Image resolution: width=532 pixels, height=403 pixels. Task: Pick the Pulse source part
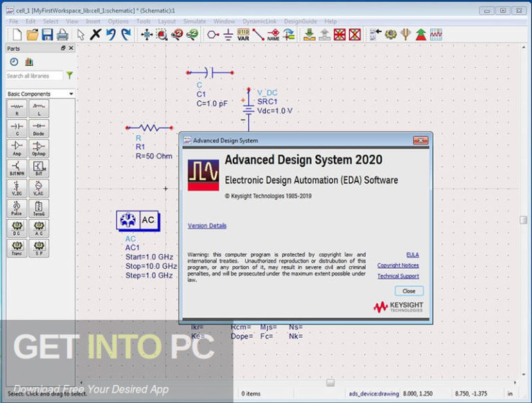pos(17,208)
